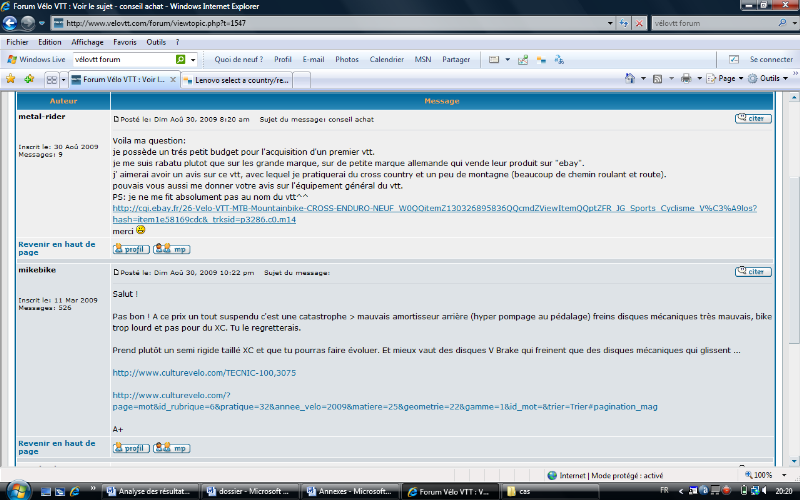
Task: Click the search box showing vélovtt forum
Action: [713, 23]
